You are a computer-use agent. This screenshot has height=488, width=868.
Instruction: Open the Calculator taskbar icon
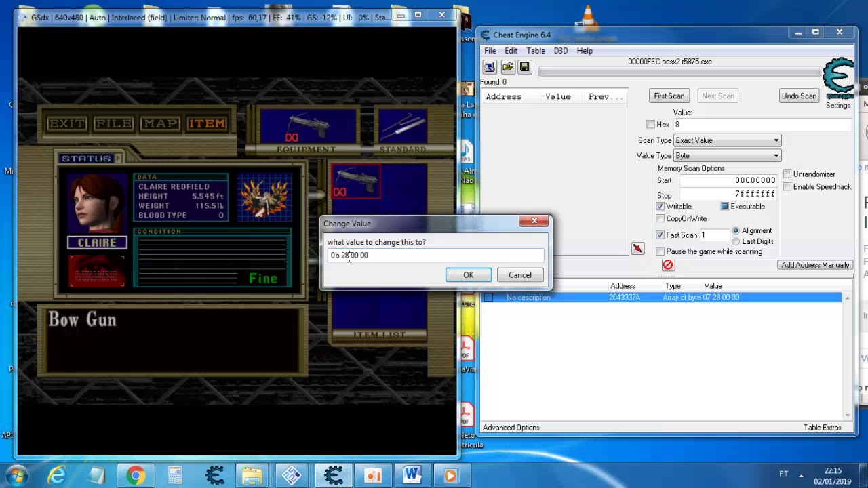[x=175, y=476]
